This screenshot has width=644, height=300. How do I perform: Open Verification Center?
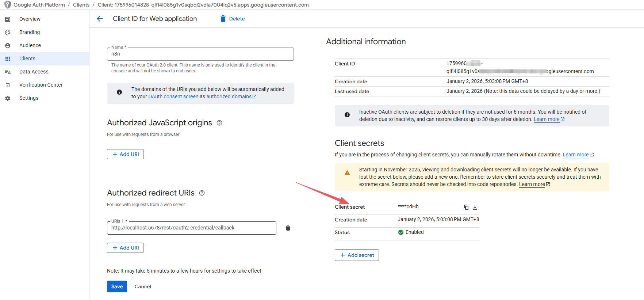41,85
